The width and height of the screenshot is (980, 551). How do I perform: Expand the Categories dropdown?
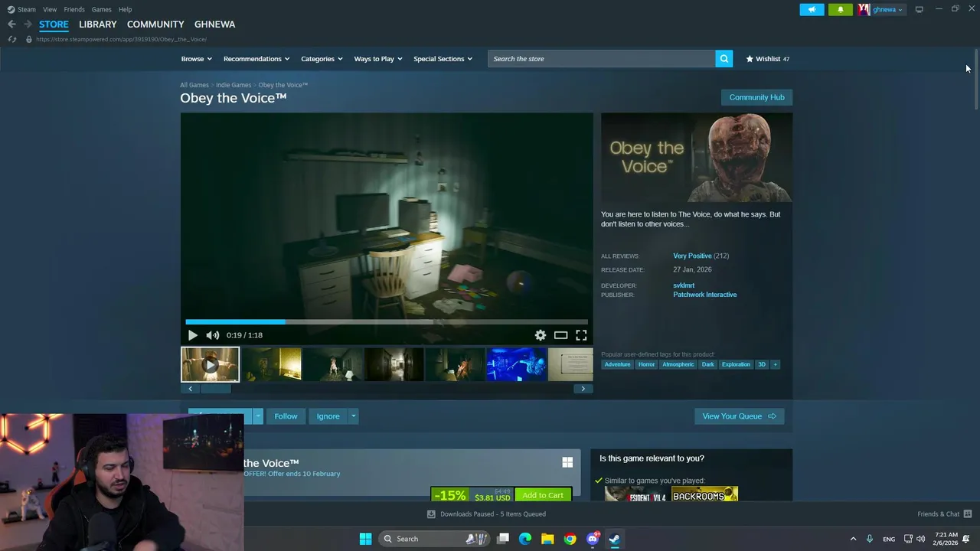point(322,59)
